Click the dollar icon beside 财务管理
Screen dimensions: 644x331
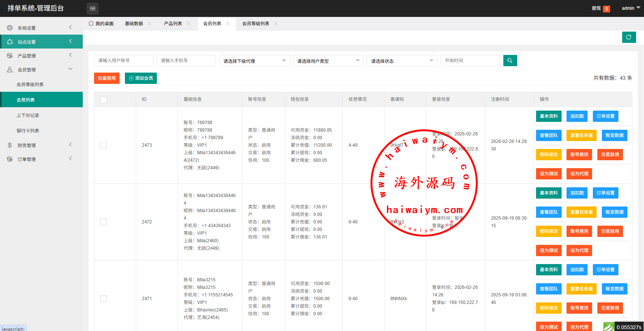pyautogui.click(x=10, y=145)
